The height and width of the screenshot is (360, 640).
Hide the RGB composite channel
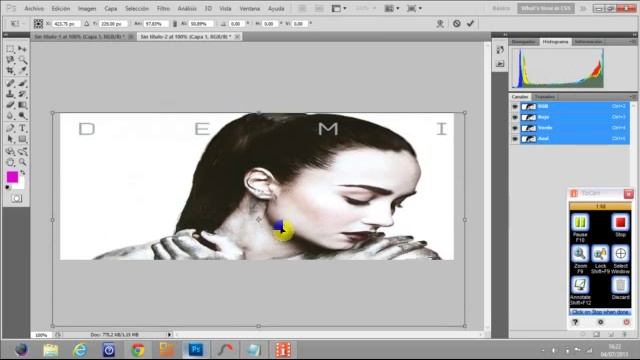(515, 107)
